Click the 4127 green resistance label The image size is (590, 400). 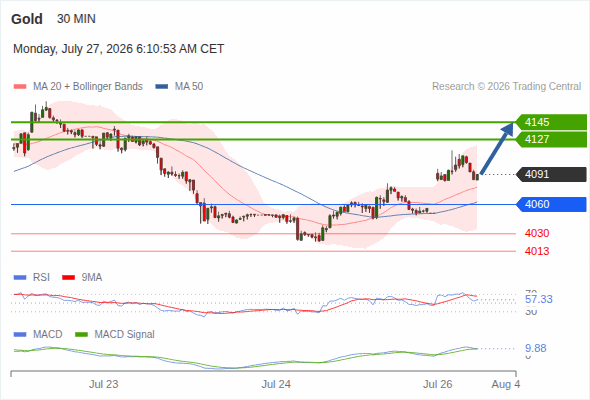pyautogui.click(x=551, y=139)
